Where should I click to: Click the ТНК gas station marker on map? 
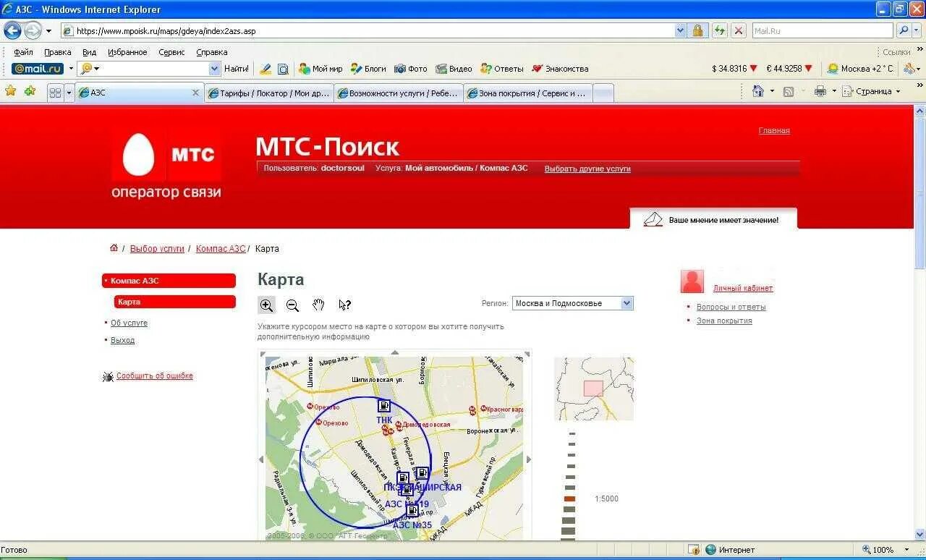(x=384, y=406)
